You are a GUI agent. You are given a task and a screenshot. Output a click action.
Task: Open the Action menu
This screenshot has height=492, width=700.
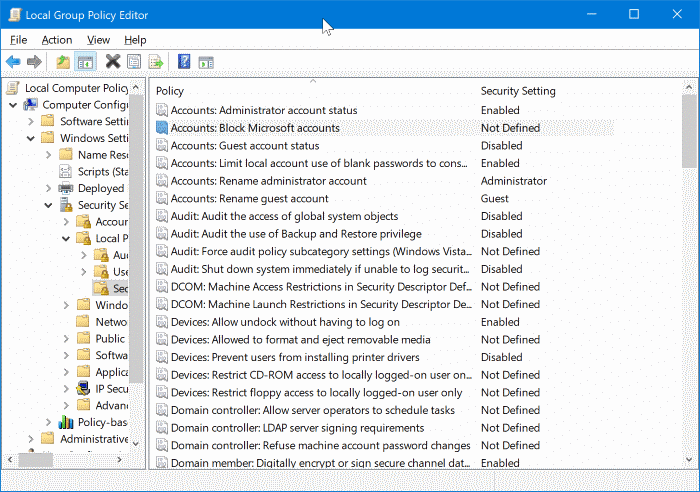pos(57,40)
